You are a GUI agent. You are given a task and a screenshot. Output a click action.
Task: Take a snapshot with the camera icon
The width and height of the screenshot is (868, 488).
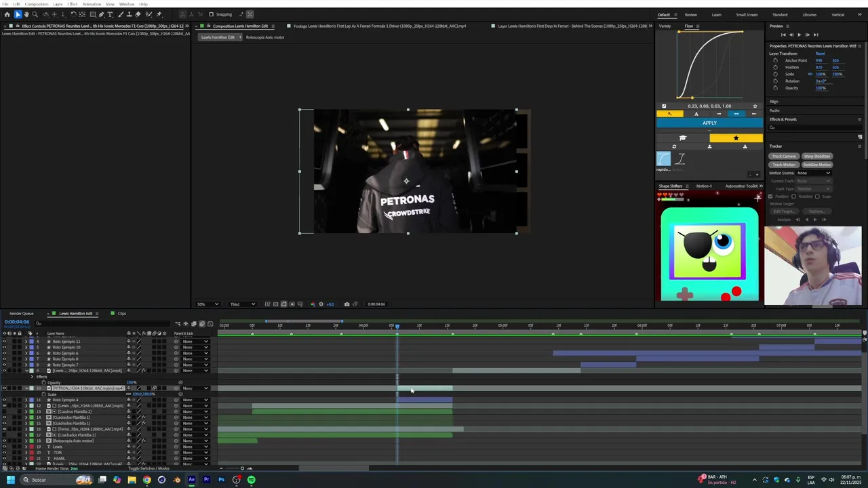point(347,304)
